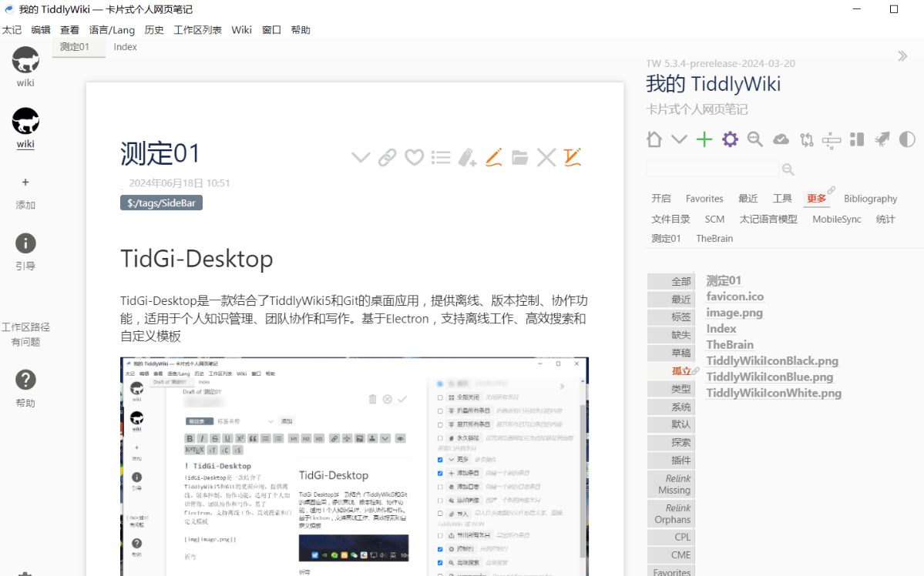Select the underlined active wiki workspace icon
The width and height of the screenshot is (924, 576).
pyautogui.click(x=25, y=122)
